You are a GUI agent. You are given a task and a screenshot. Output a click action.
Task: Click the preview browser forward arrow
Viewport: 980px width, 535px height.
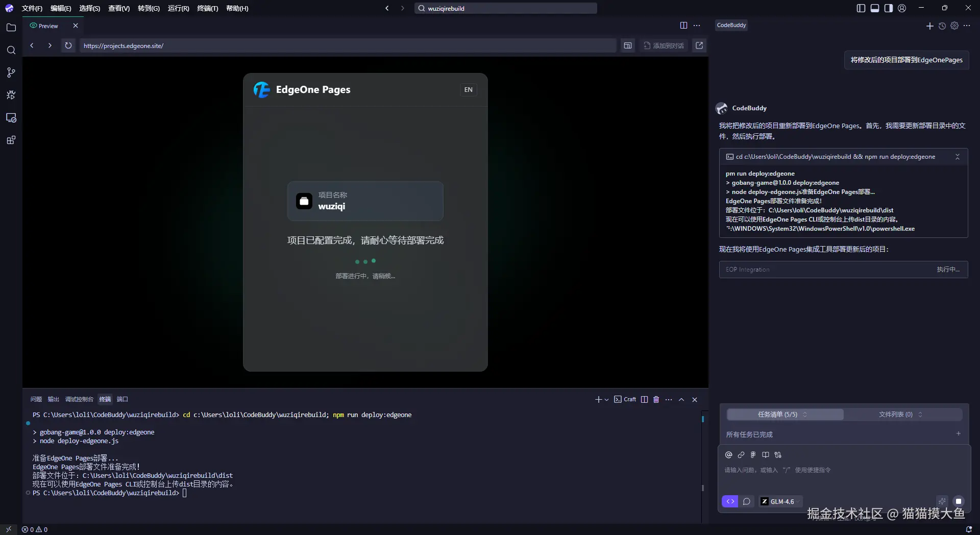click(50, 45)
